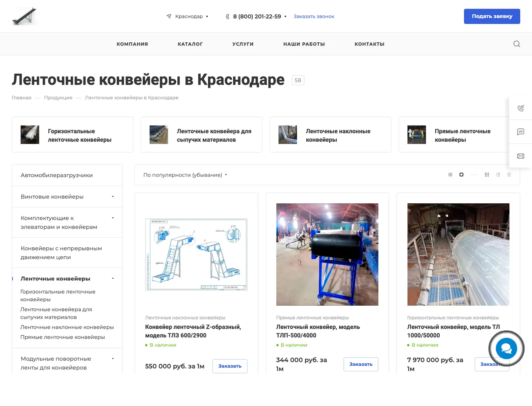The height and width of the screenshot is (406, 532).
Task: Open Горизонтальные ленточные конвейеры category card
Action: click(x=73, y=135)
